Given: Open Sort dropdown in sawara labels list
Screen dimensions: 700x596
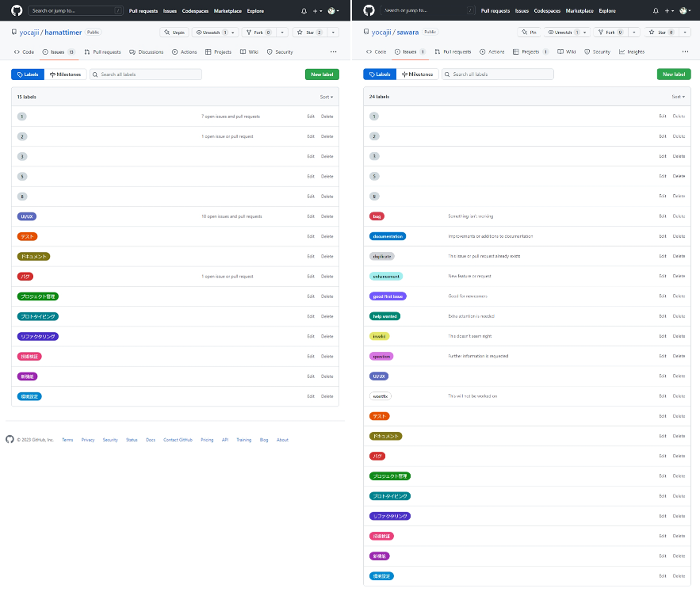Looking at the screenshot, I should 678,97.
